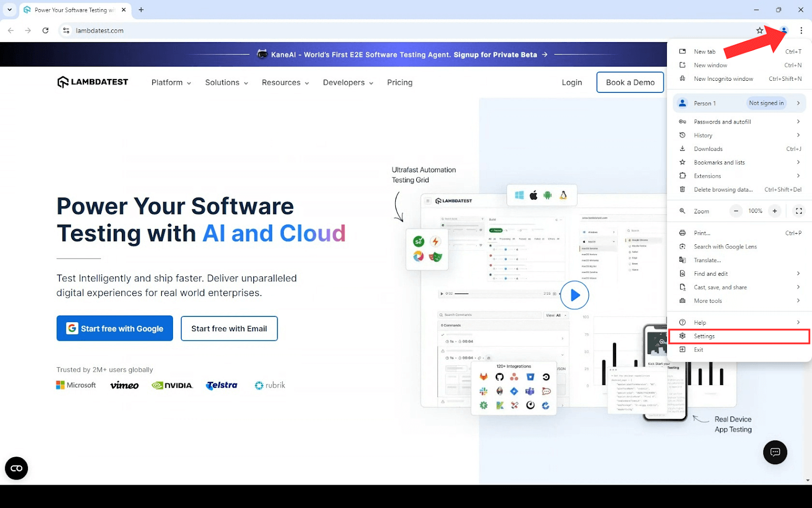Select New tab from Chrome menu
This screenshot has height=508, width=812.
[x=739, y=51]
